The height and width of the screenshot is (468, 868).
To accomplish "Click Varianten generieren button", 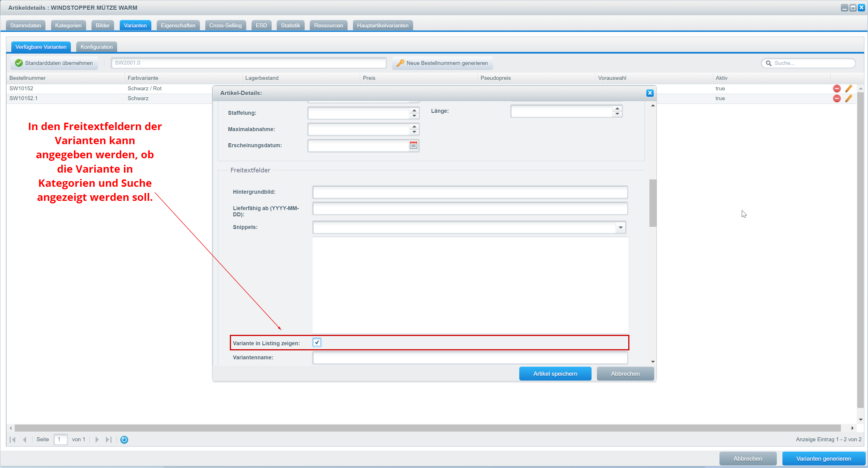I will pos(823,459).
